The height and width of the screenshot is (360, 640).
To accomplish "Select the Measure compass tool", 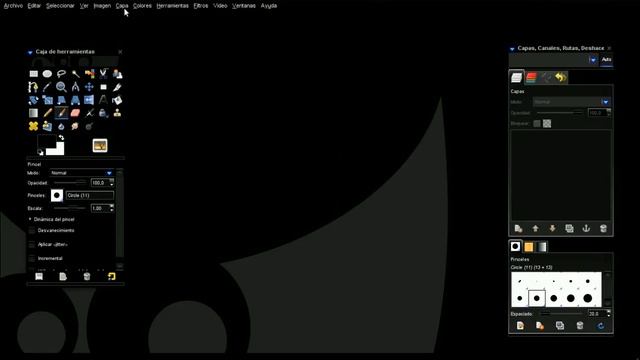I will (x=76, y=87).
